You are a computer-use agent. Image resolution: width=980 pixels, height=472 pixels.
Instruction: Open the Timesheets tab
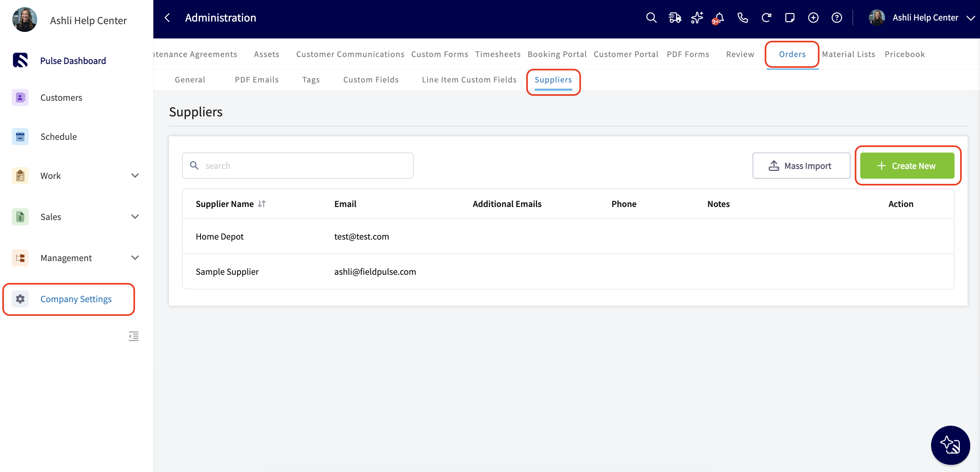(x=498, y=54)
